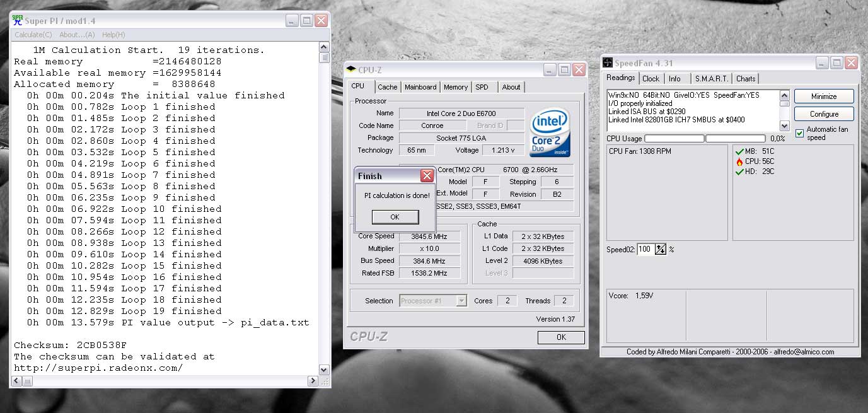The height and width of the screenshot is (413, 868).
Task: Open the Charts tab in SpeedFan
Action: click(746, 79)
